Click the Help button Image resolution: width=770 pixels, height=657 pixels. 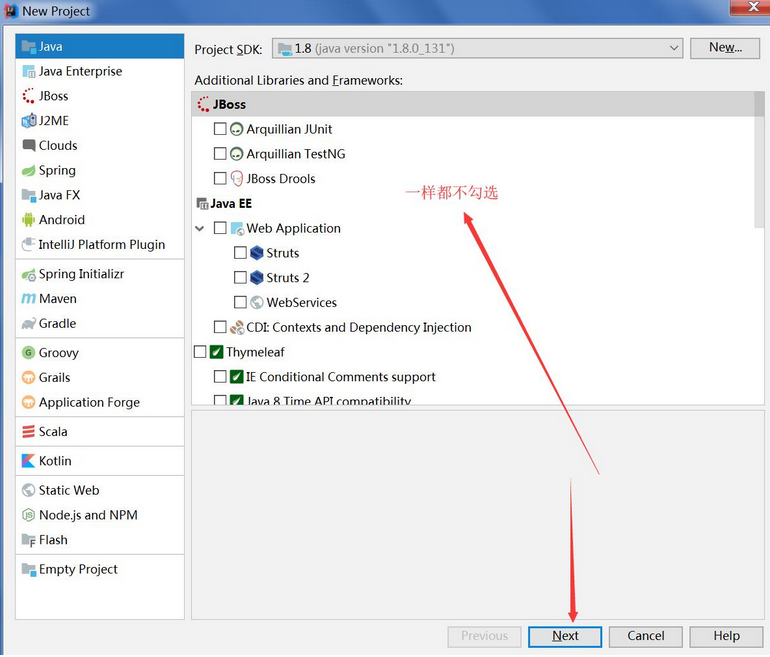726,636
